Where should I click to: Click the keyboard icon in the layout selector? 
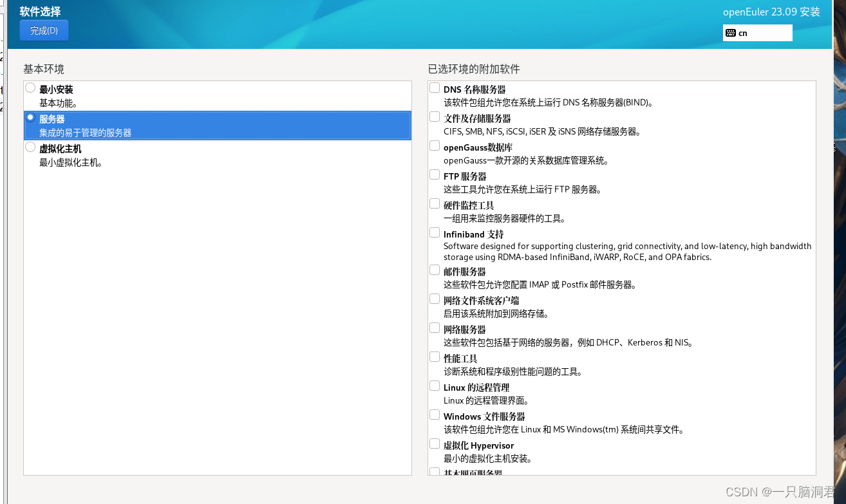(x=731, y=32)
